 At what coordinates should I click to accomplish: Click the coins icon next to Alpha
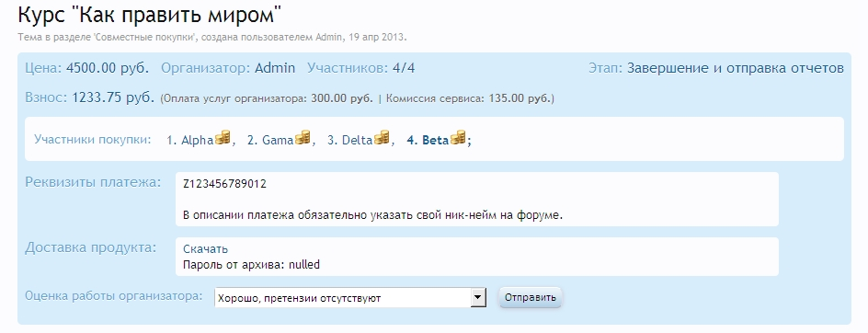coord(223,137)
